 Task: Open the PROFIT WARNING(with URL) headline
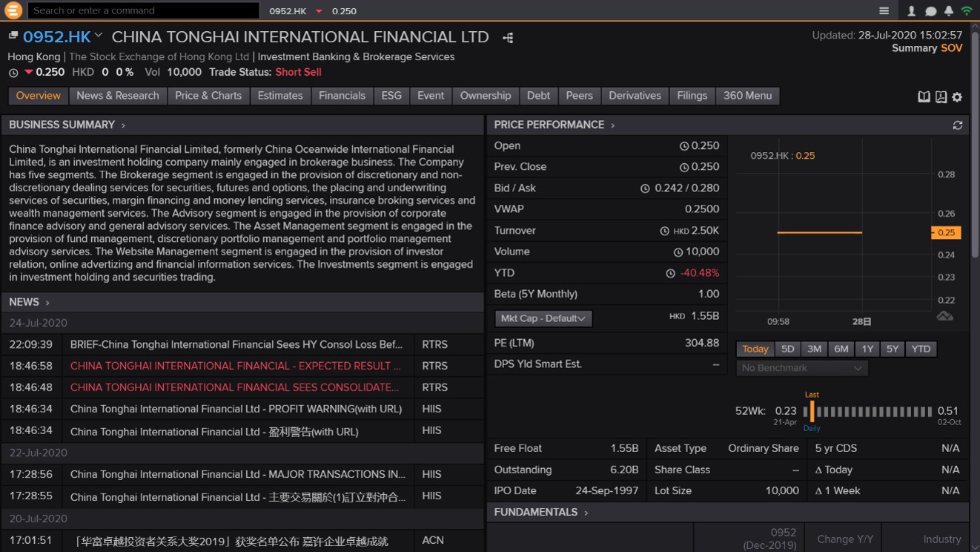point(236,409)
